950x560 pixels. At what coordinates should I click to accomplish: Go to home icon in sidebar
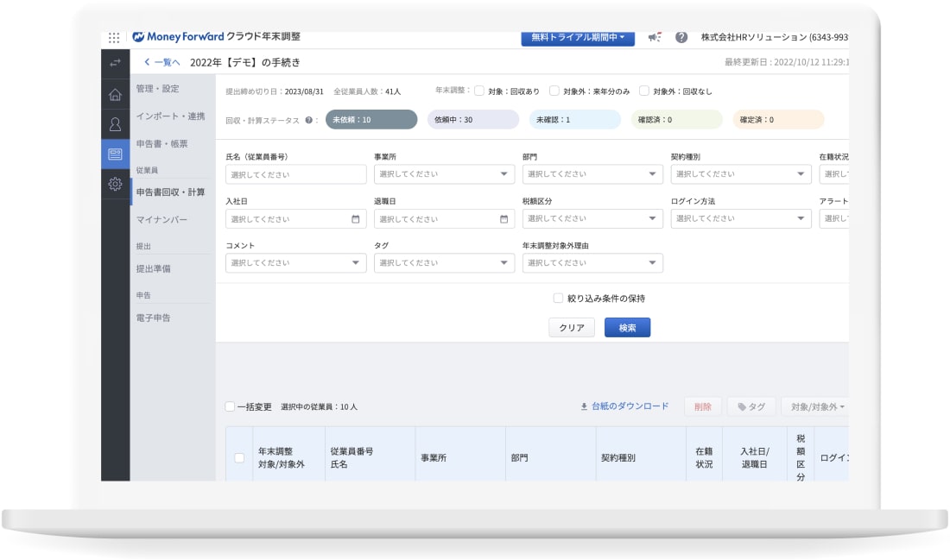point(115,94)
